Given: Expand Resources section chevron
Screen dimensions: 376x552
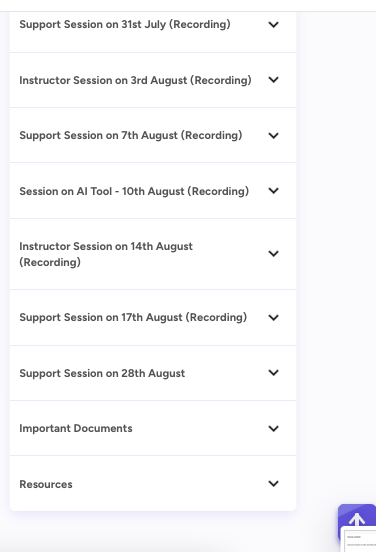Looking at the screenshot, I should [x=274, y=484].
